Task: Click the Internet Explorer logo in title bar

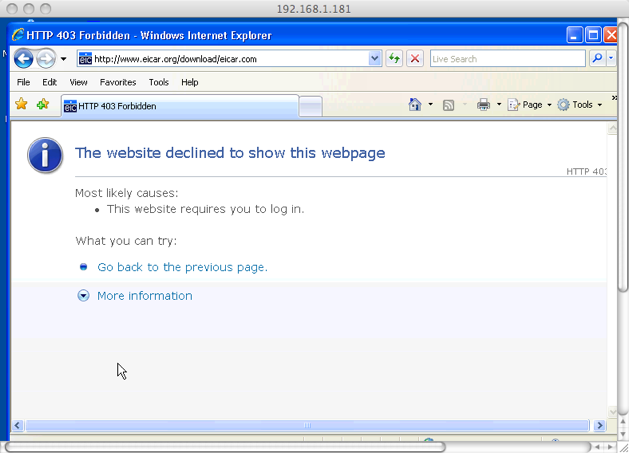Action: (18, 35)
